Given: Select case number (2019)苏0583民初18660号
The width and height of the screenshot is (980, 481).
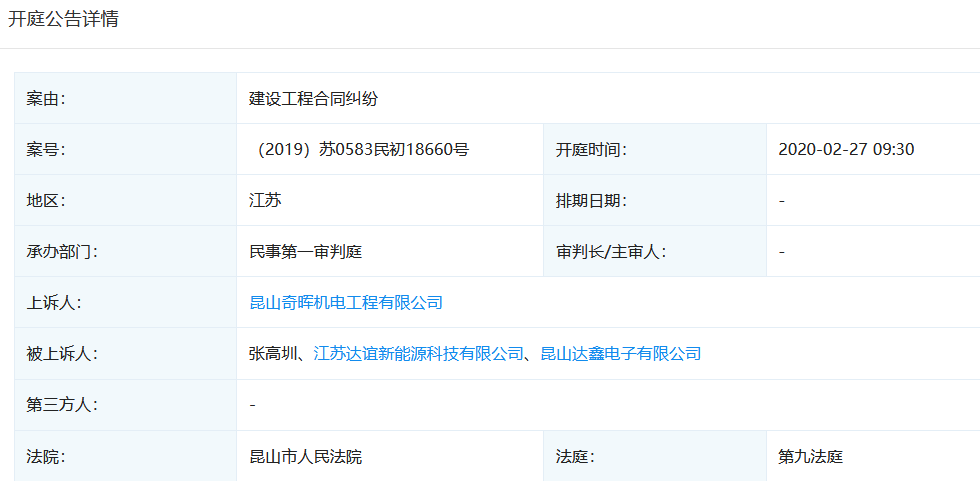Looking at the screenshot, I should click(x=361, y=150).
